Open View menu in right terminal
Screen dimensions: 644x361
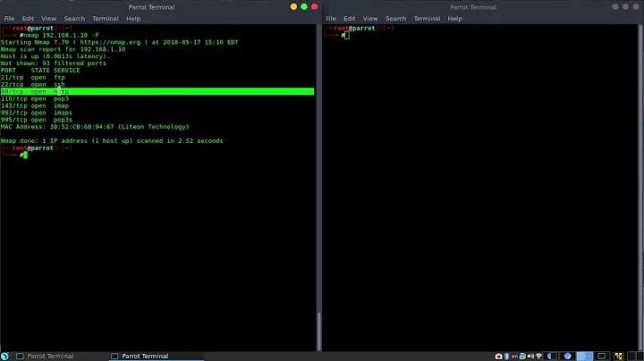point(370,19)
